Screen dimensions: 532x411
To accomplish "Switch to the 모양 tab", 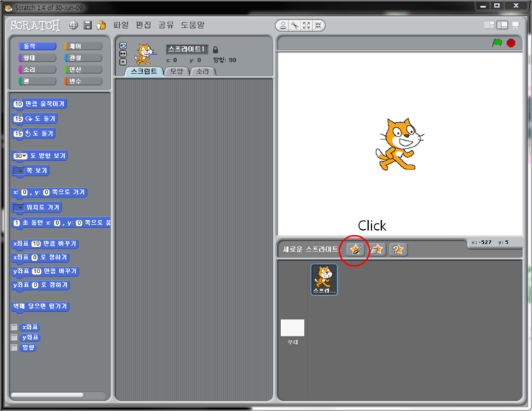I will (176, 72).
